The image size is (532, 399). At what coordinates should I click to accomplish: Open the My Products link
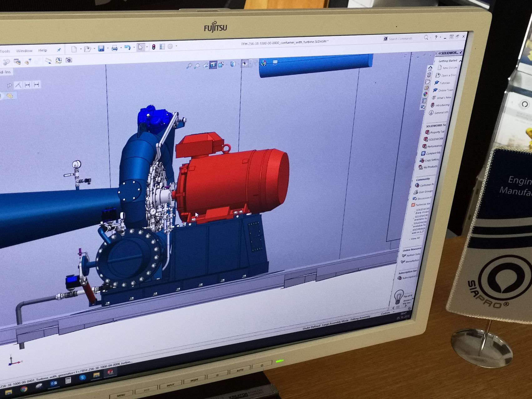pyautogui.click(x=428, y=167)
